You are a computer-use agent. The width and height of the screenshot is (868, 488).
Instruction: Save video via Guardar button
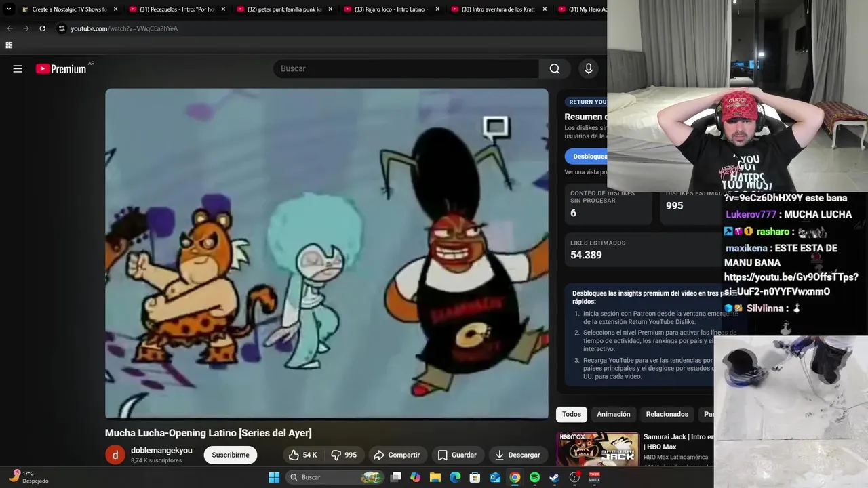[457, 455]
